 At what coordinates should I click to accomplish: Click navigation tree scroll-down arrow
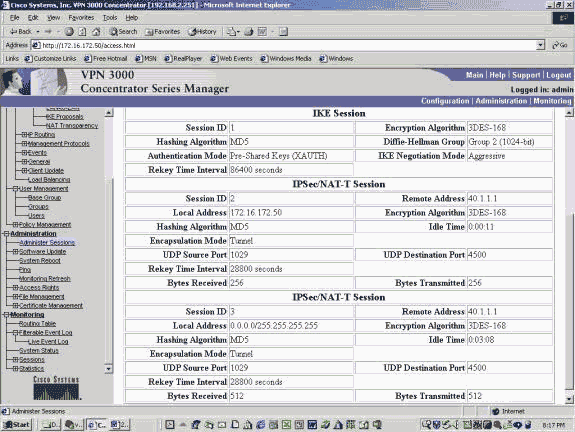pos(109,369)
